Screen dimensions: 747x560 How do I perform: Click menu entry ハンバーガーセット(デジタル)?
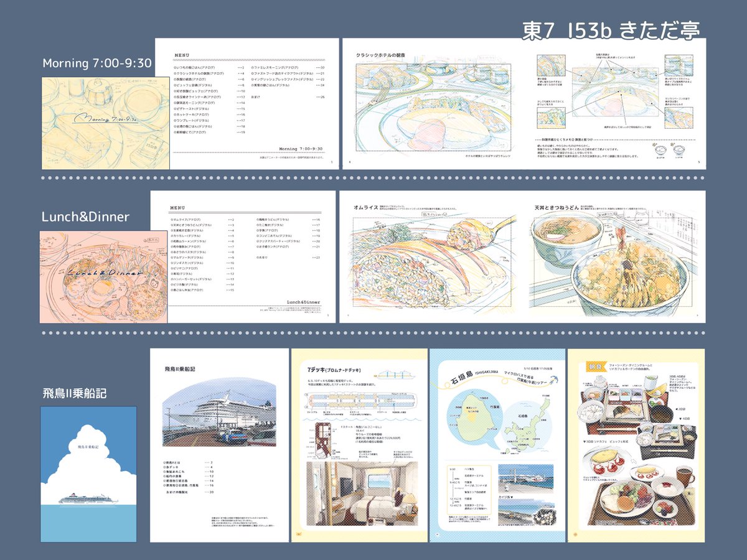coord(191,279)
